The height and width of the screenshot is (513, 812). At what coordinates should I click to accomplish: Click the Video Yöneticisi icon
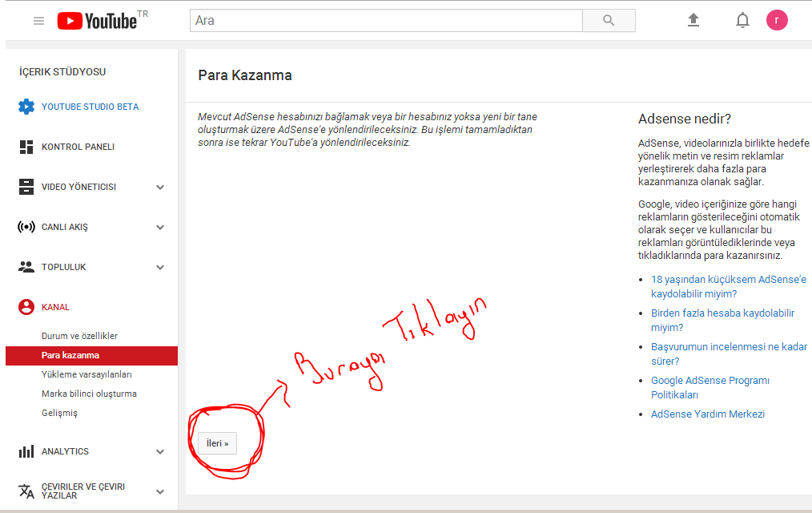coord(26,187)
